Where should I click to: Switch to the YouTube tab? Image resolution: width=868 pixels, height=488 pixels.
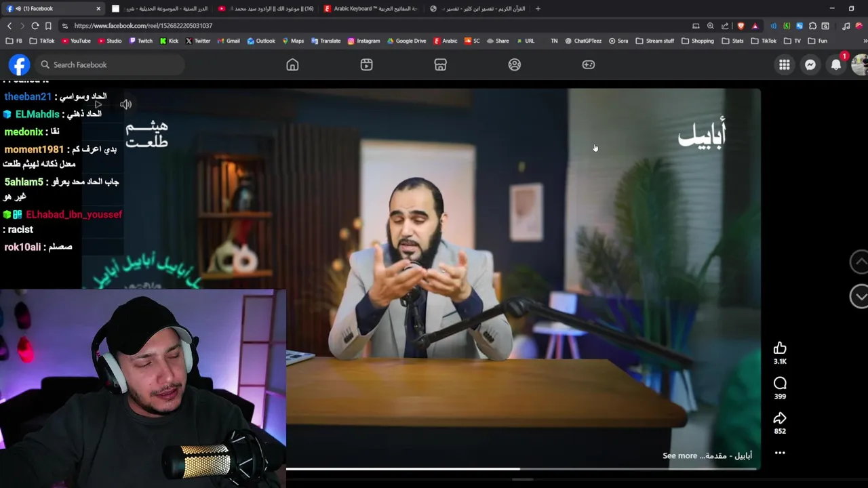[x=266, y=9]
